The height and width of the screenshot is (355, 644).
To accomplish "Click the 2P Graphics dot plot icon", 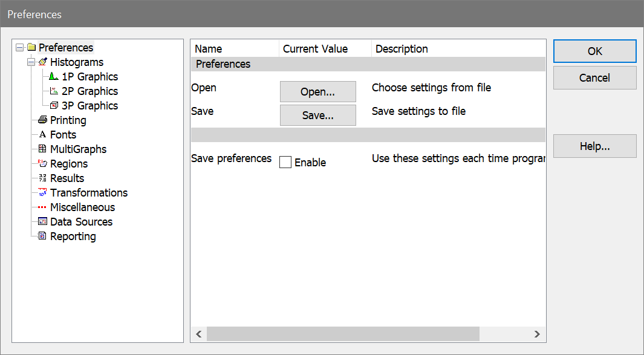I will click(x=54, y=91).
